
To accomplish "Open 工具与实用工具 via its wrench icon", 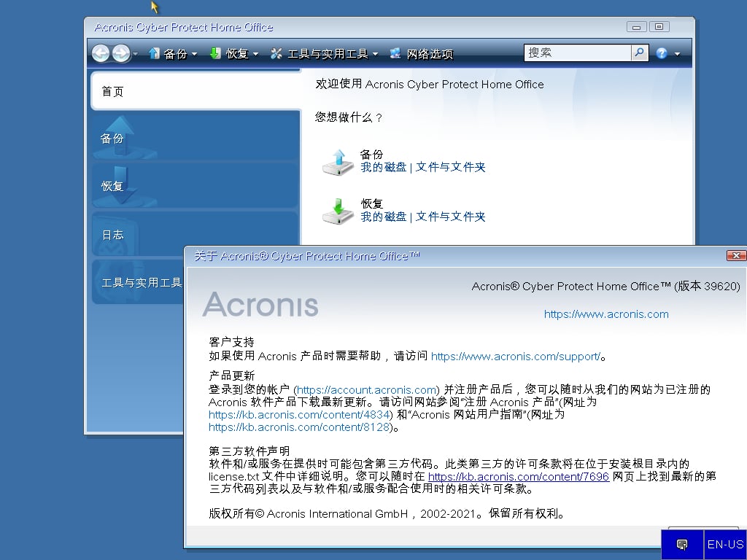I will (276, 52).
